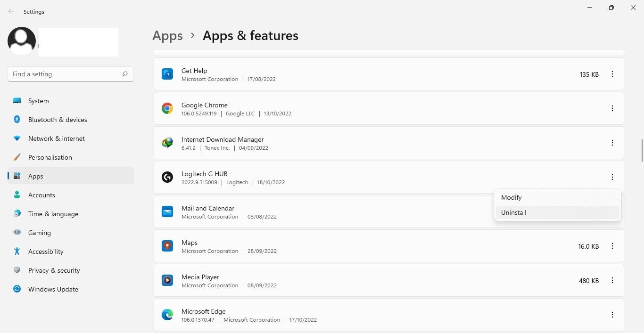Choose Modify from the context menu
Screen dimensions: 644x333
click(558, 197)
